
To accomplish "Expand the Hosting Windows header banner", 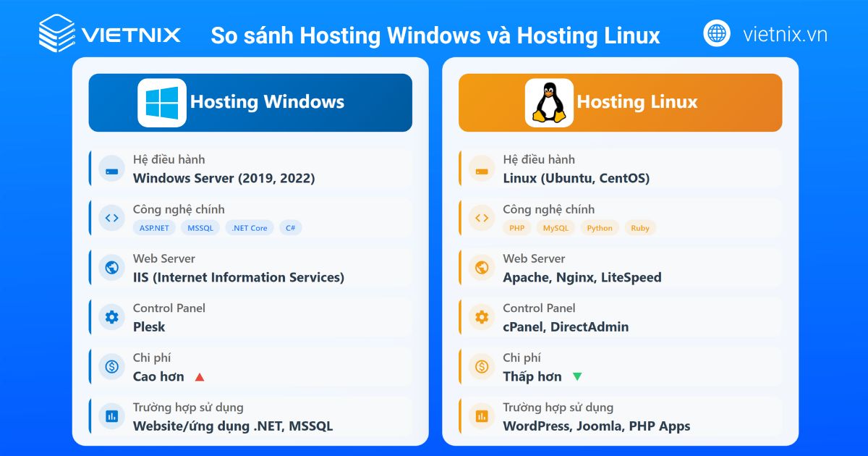I will 250,102.
